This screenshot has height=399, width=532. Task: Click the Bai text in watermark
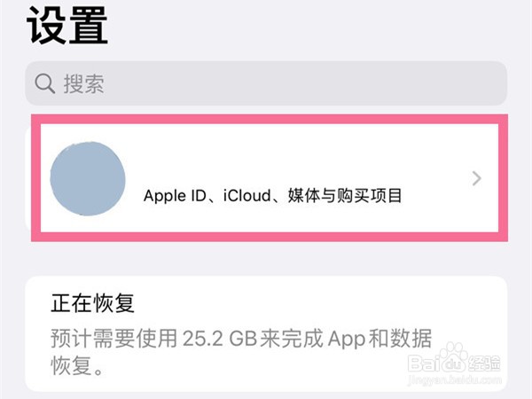(423, 363)
